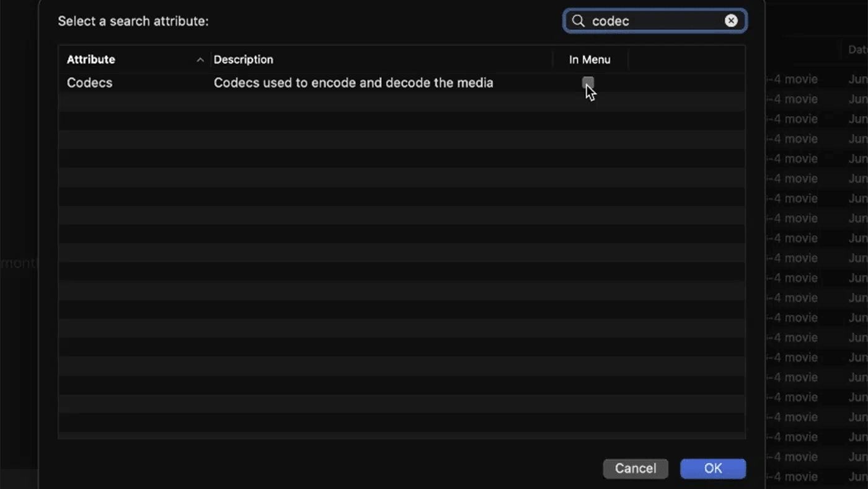Sort the list by the Attribute column header
This screenshot has height=489, width=868.
coord(91,60)
